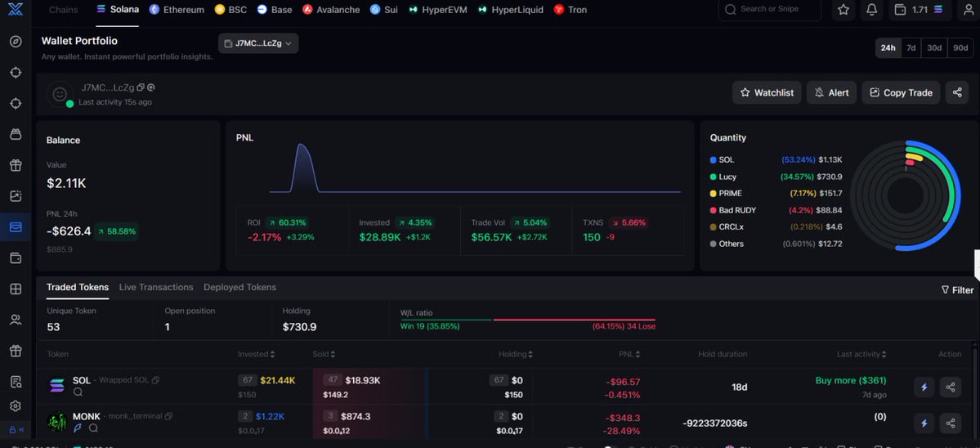Expand the J7MC...LcZg wallet selector dropdown
The image size is (980, 448).
click(258, 43)
